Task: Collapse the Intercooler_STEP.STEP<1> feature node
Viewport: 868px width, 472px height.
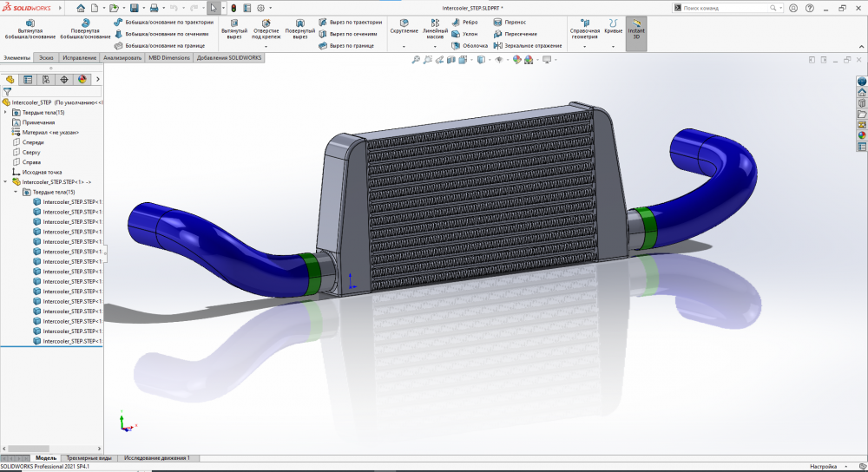Action: (6, 182)
